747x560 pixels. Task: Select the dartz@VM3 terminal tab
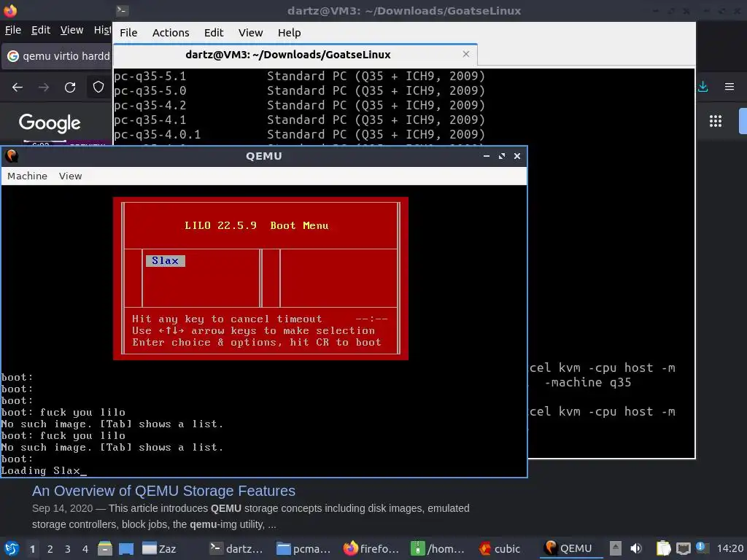[x=295, y=55]
